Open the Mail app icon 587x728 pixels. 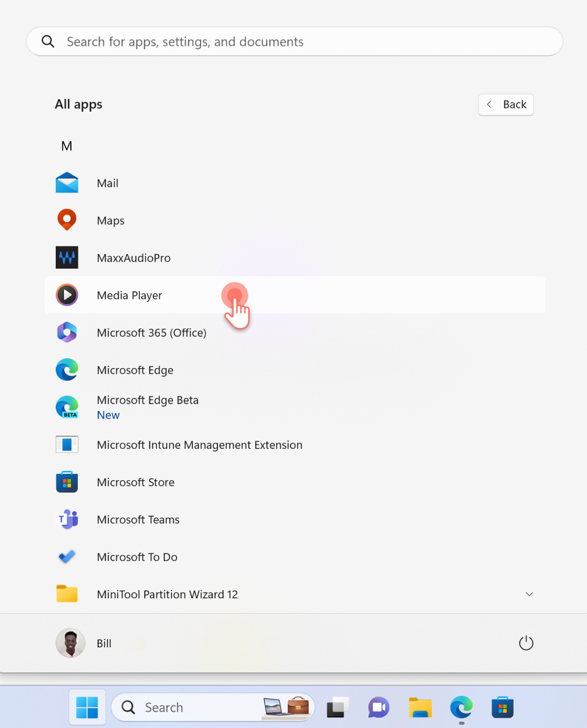click(x=67, y=183)
